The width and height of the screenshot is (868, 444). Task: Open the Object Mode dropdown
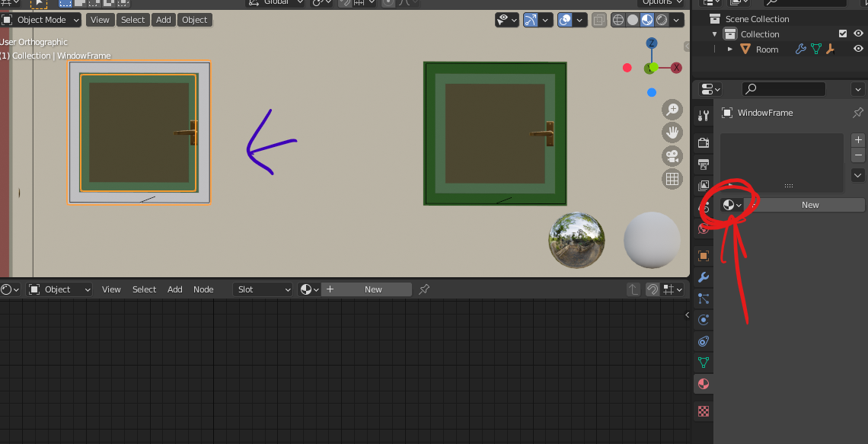40,20
